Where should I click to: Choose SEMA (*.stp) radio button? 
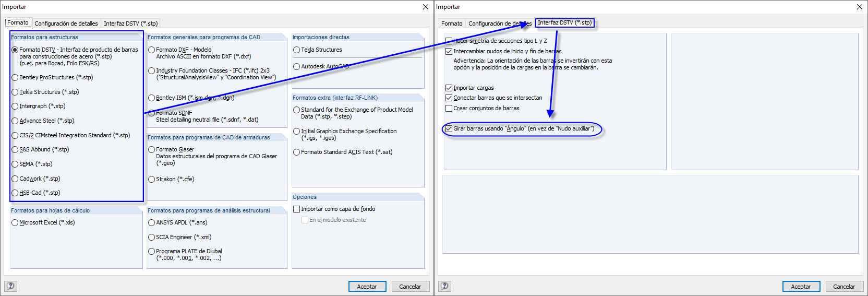click(x=15, y=164)
